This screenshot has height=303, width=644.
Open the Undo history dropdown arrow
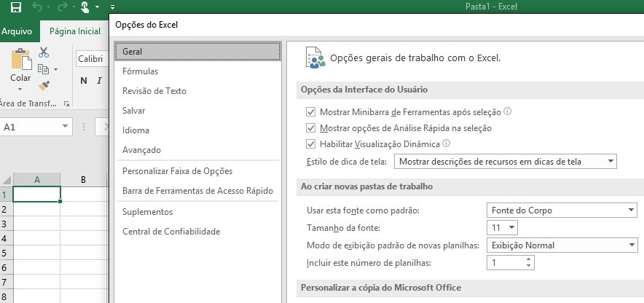(x=48, y=7)
